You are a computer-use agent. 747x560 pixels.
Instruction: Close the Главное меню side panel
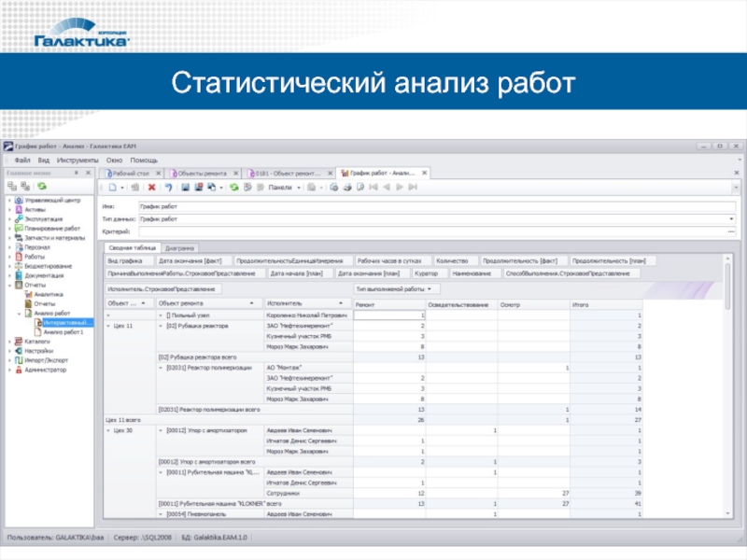[88, 173]
